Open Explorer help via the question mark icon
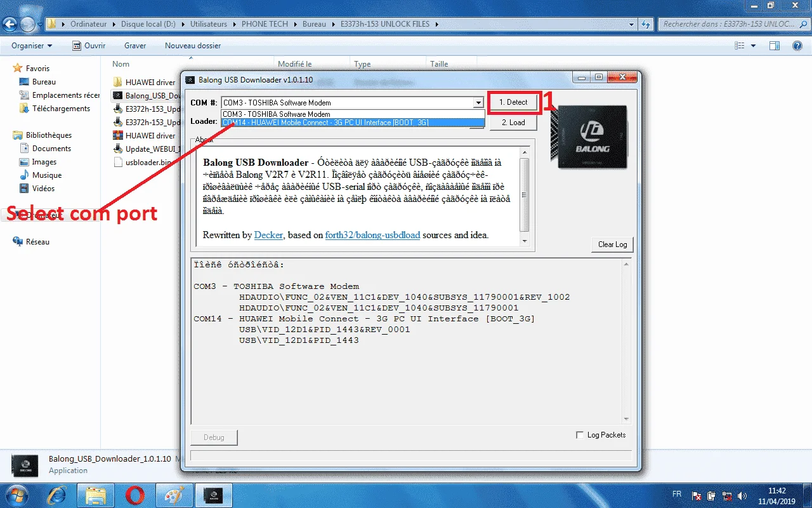Screen dimensions: 812x508 (797, 46)
